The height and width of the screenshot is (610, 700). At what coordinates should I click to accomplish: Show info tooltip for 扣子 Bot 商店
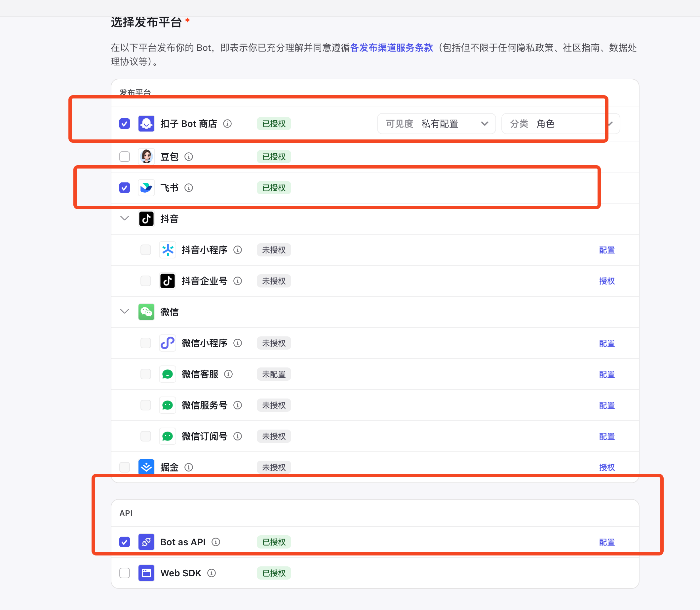(x=227, y=124)
